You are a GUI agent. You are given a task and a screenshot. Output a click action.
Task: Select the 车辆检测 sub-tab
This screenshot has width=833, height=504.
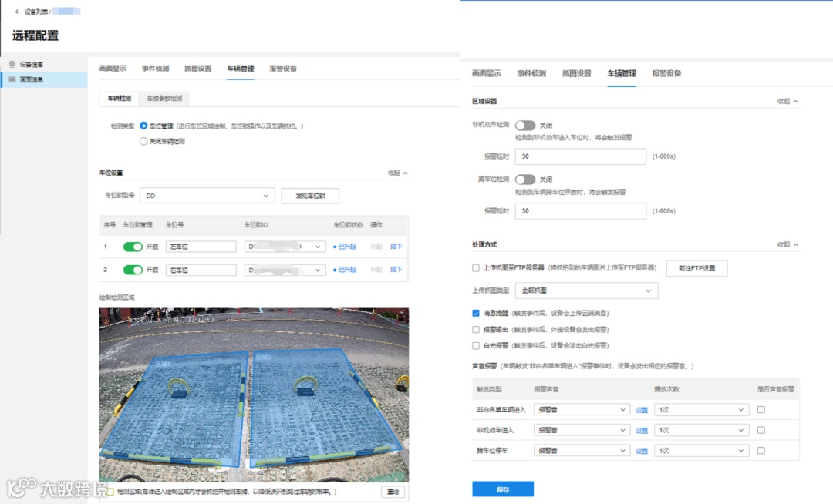119,98
